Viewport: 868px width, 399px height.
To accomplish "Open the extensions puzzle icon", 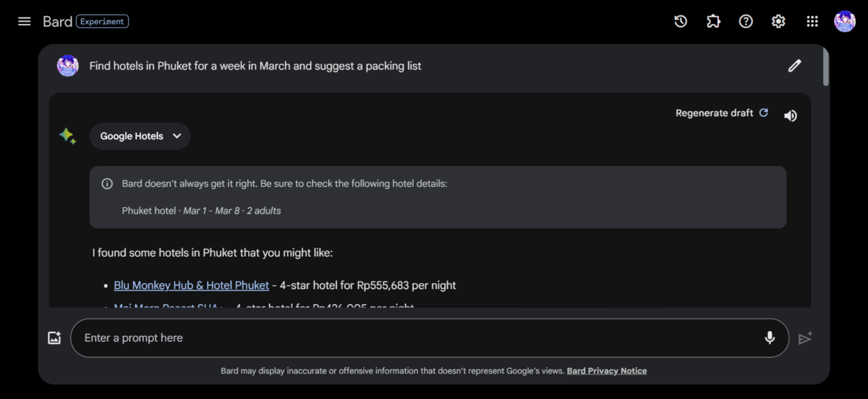I will pos(713,22).
